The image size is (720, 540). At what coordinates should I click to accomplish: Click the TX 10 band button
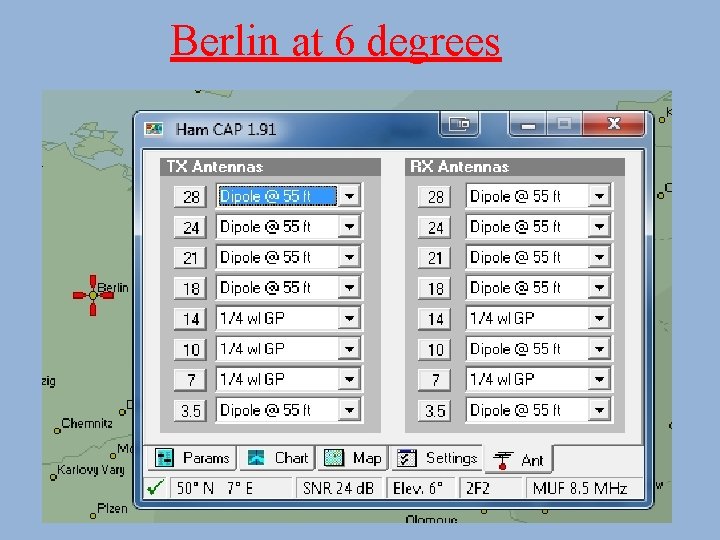coord(191,349)
